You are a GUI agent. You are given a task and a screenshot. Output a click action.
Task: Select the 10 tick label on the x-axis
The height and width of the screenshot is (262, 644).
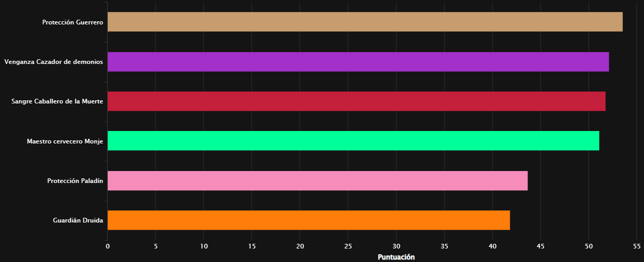(x=204, y=246)
